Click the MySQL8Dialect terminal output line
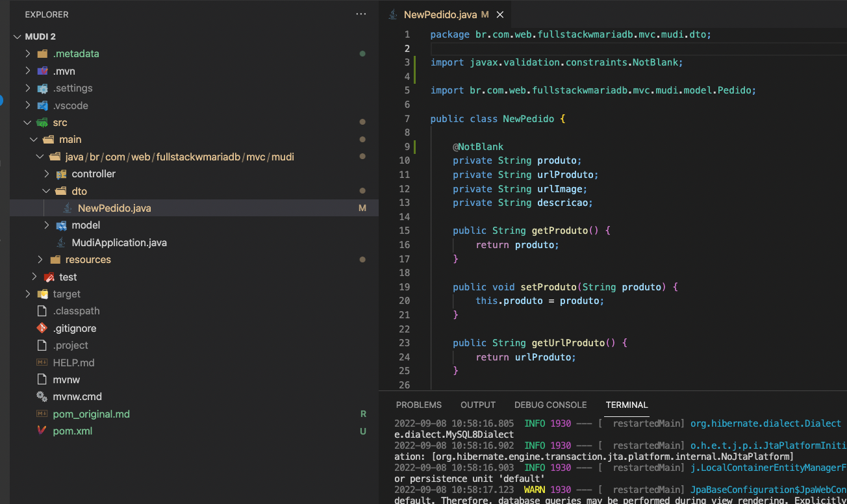The height and width of the screenshot is (504, 847). tap(454, 435)
